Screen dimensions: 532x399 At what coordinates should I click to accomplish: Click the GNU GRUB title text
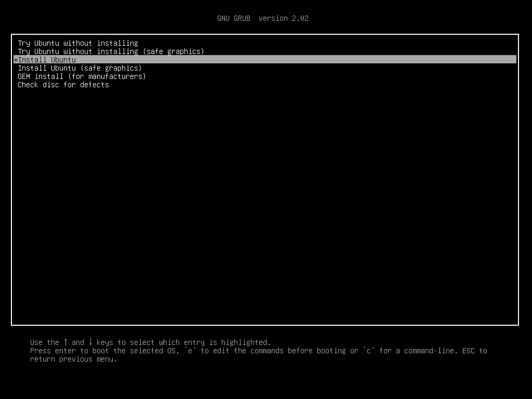tap(233, 18)
